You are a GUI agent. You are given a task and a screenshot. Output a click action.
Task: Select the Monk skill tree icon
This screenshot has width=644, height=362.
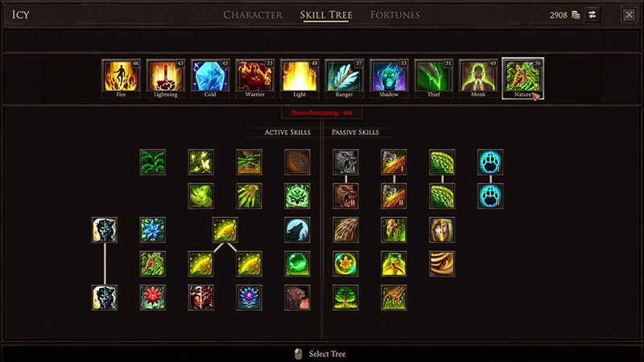(478, 78)
